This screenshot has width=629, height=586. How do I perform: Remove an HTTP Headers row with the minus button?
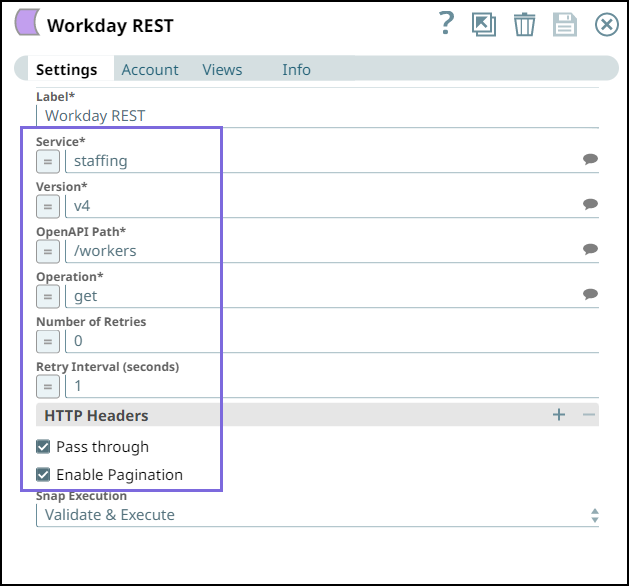[x=588, y=414]
